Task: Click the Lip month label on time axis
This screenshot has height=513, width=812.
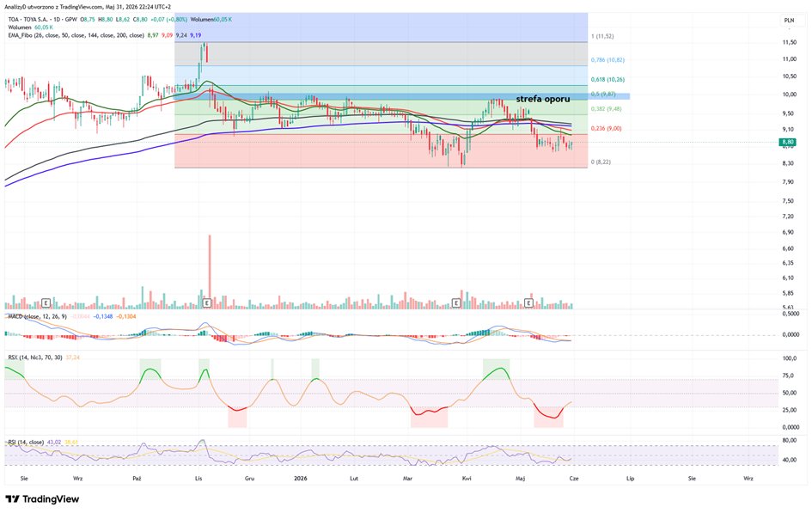Action: click(630, 479)
